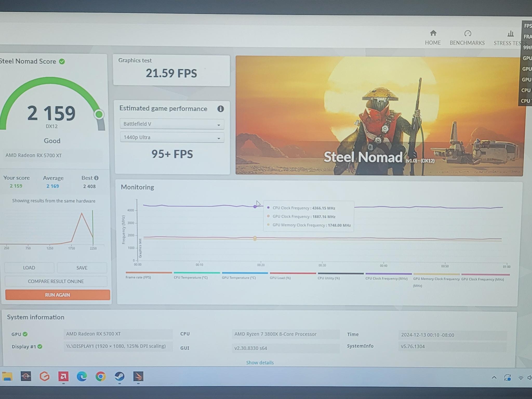Click the AMD Ryzen 7 3800X CPU field
The width and height of the screenshot is (532, 399).
pos(285,334)
